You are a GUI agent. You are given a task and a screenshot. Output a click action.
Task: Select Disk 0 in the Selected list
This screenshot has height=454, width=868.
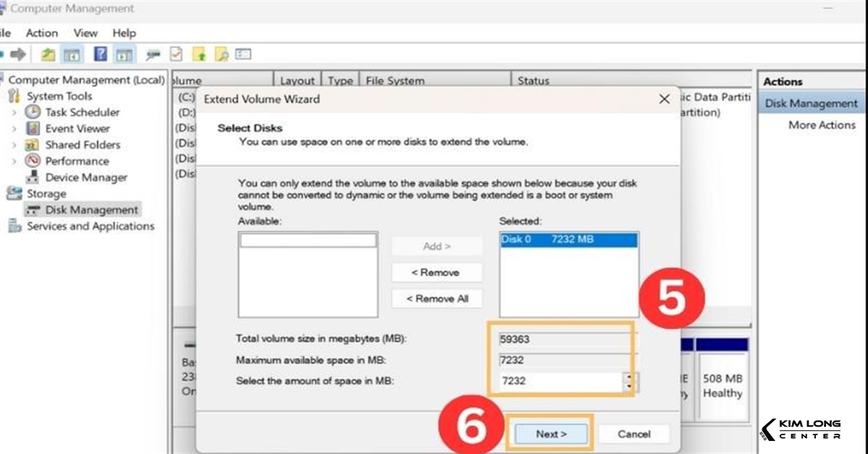click(x=569, y=240)
